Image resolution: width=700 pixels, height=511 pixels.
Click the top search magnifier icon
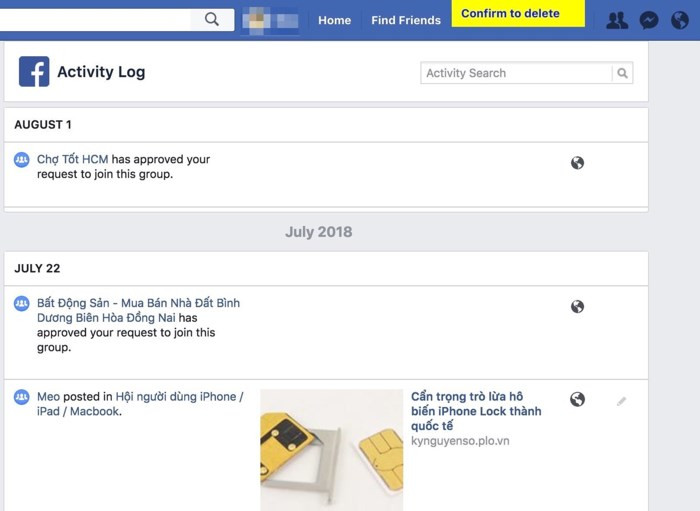[x=212, y=19]
